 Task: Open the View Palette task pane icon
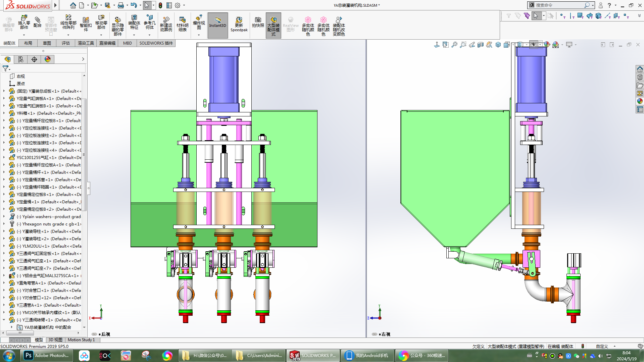pos(640,93)
